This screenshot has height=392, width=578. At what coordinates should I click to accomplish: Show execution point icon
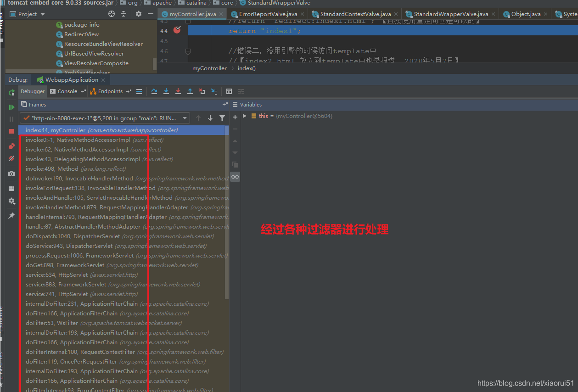[x=139, y=91]
